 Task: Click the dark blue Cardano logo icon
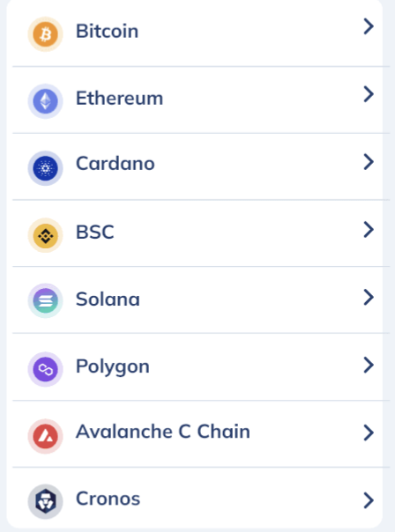(45, 168)
